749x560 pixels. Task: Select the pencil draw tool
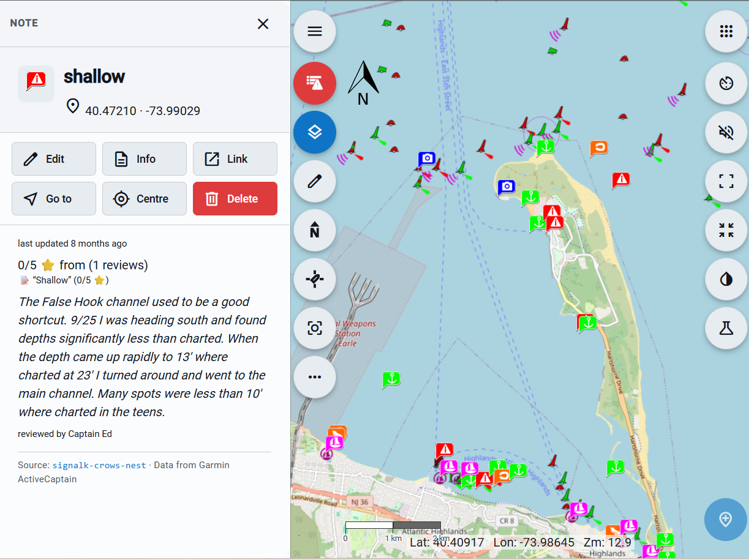point(315,181)
